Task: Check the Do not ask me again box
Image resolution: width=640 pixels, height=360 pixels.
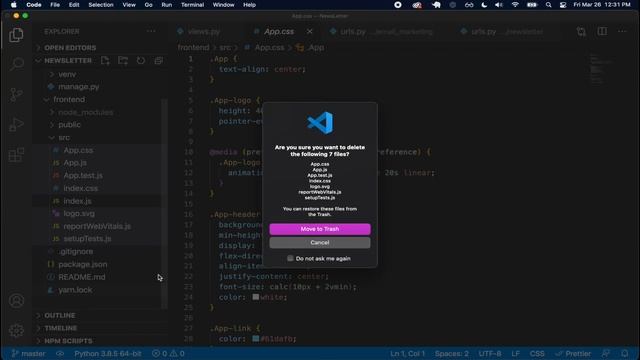Action: point(290,258)
